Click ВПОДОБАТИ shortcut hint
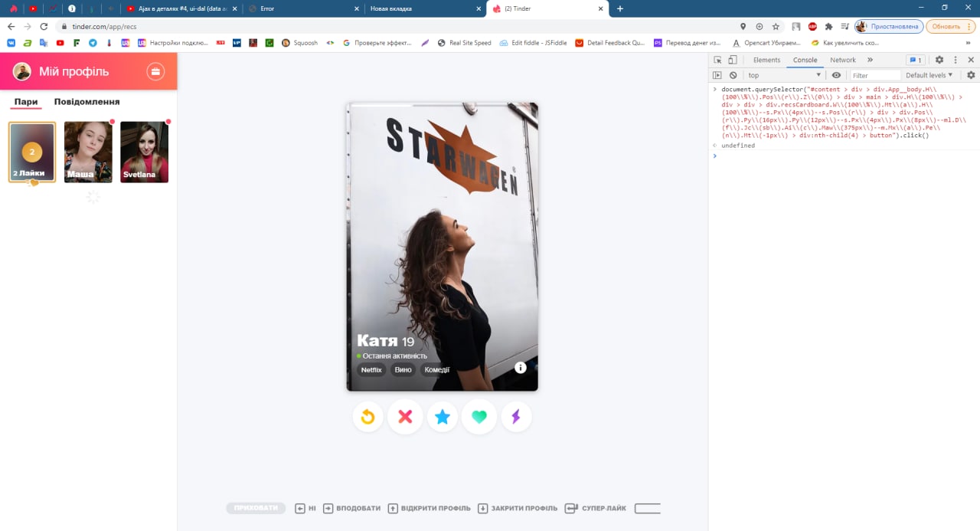Viewport: 980px width, 531px height. (351, 508)
